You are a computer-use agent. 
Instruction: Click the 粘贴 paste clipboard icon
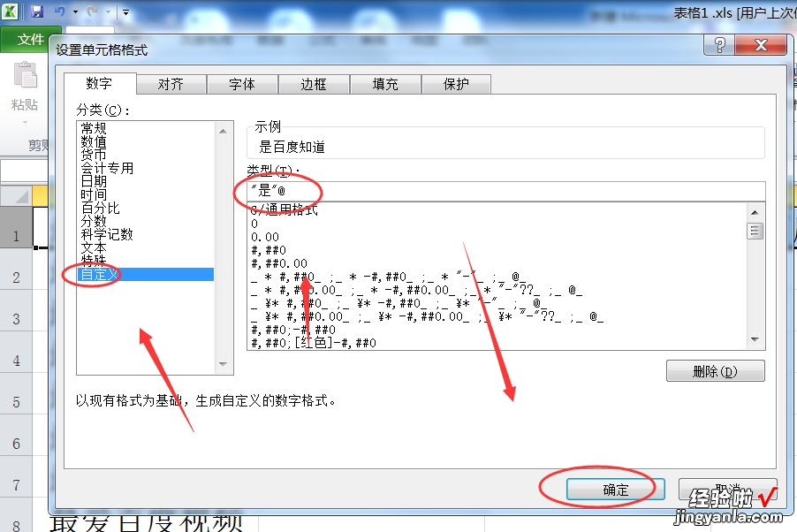point(25,75)
